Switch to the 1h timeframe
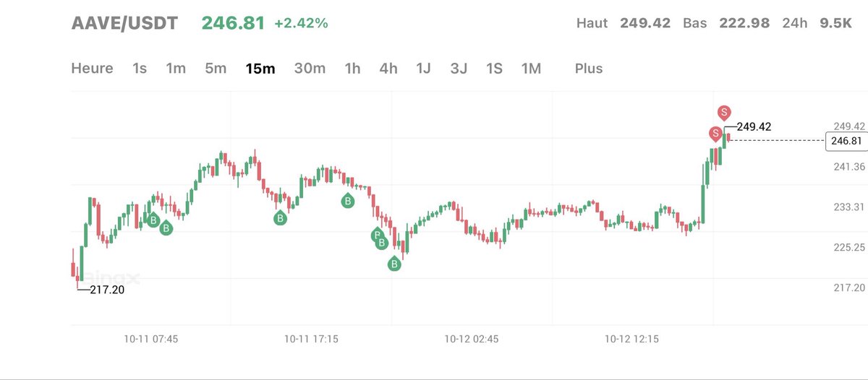The height and width of the screenshot is (380, 868). point(352,69)
